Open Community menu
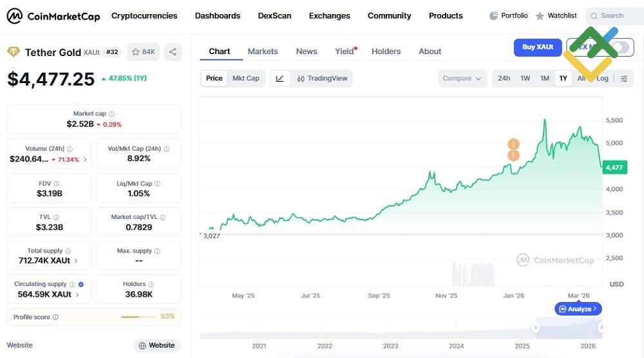 coord(390,15)
